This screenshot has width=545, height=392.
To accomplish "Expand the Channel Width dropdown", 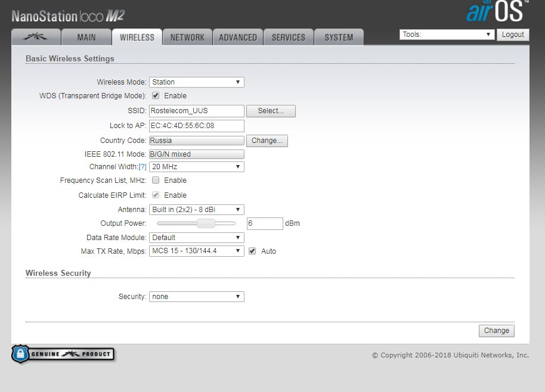I will tap(197, 167).
